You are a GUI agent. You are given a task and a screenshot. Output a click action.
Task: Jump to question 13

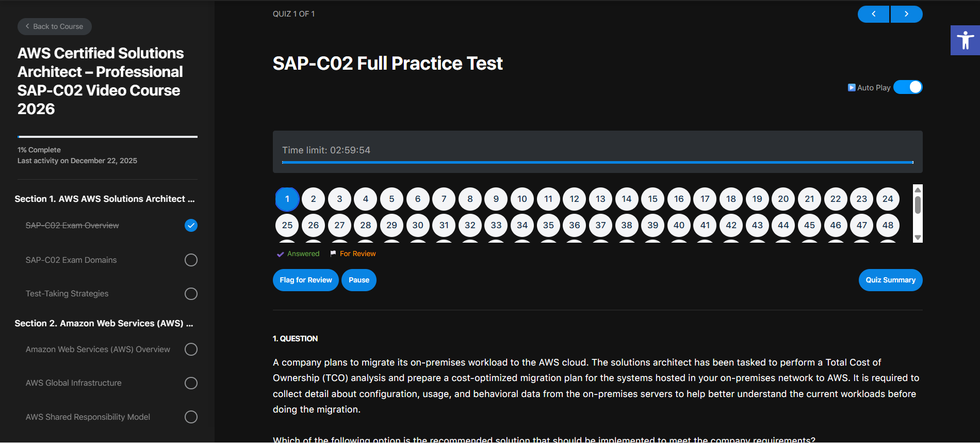(600, 199)
